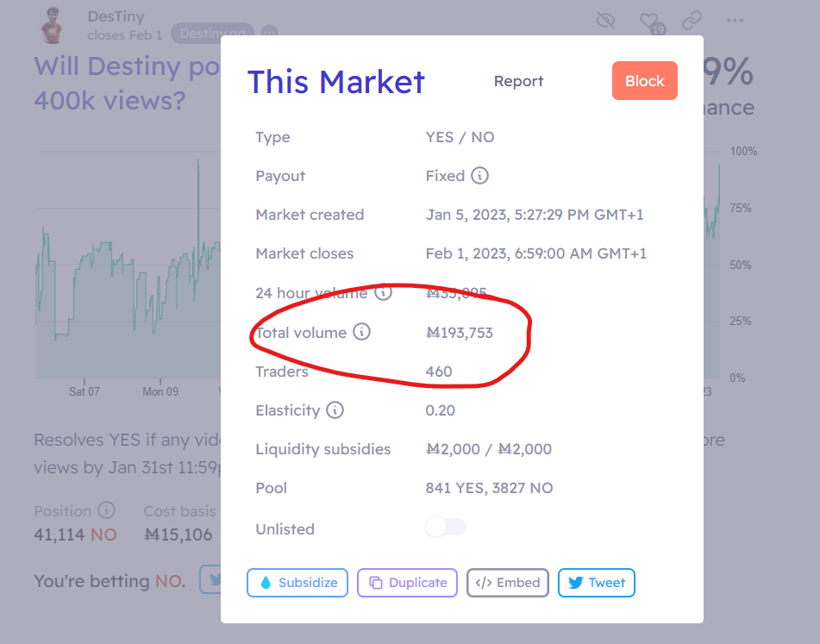Image resolution: width=820 pixels, height=644 pixels.
Task: Open DesTiny's profile name link
Action: (116, 16)
